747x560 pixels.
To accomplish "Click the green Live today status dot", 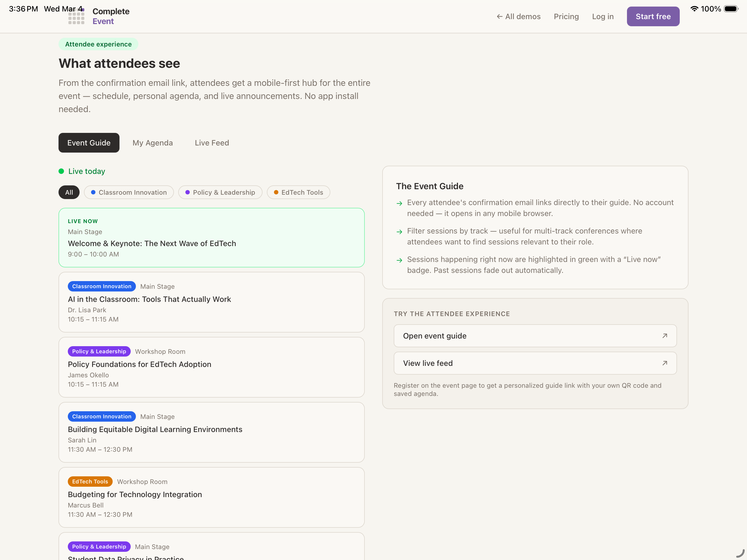I will click(62, 171).
